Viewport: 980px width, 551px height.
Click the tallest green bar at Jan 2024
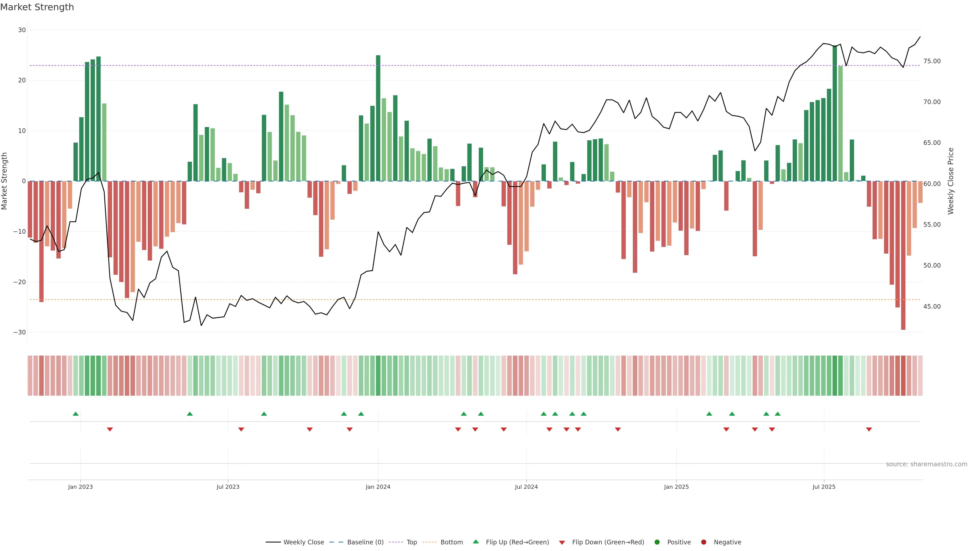(x=378, y=118)
